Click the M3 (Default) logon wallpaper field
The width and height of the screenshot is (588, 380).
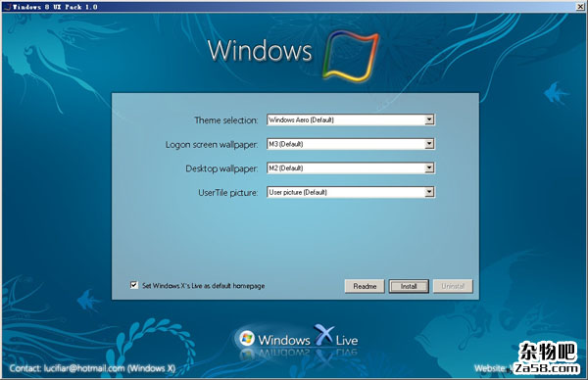351,144
